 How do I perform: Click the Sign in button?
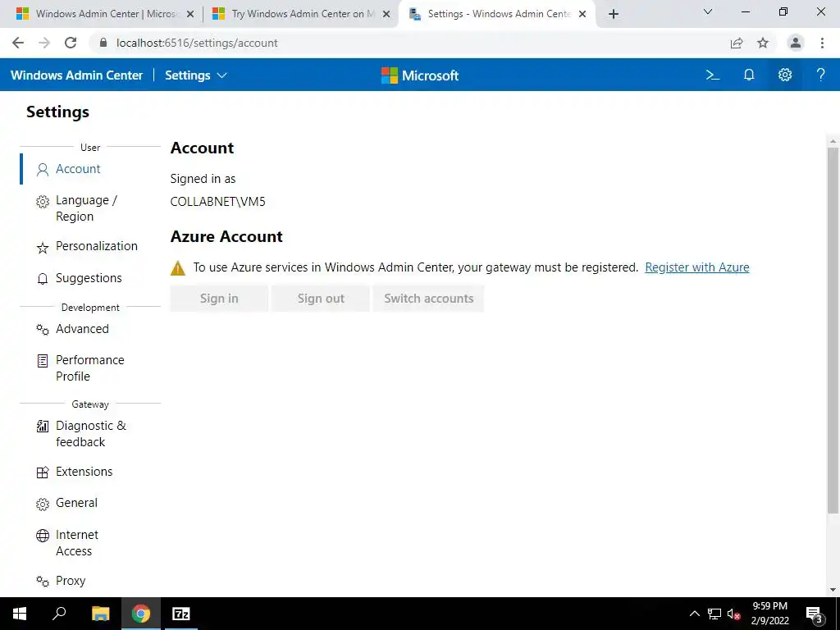click(219, 299)
